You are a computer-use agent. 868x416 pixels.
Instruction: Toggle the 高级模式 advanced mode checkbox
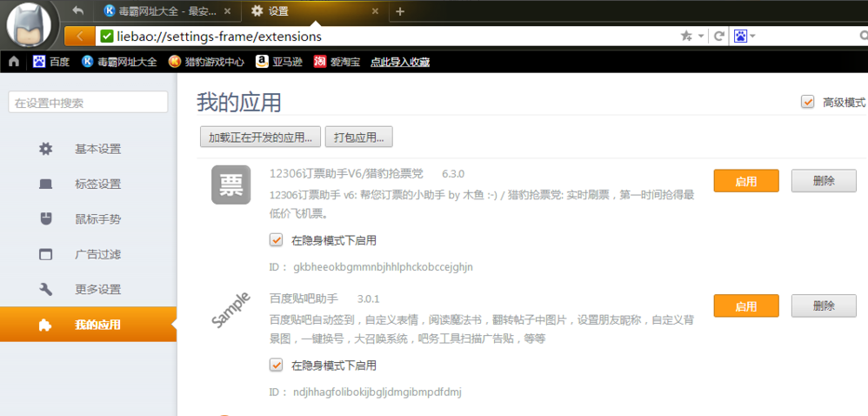tap(808, 103)
